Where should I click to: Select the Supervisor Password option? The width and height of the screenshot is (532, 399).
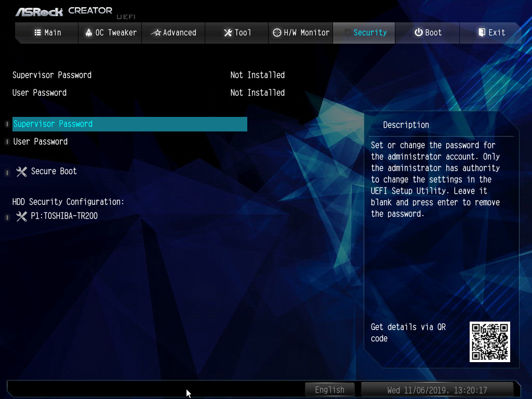[53, 124]
